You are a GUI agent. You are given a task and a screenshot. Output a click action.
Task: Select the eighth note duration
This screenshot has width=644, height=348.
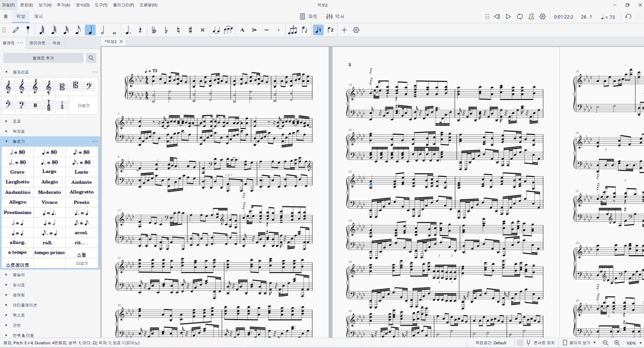[x=78, y=30]
